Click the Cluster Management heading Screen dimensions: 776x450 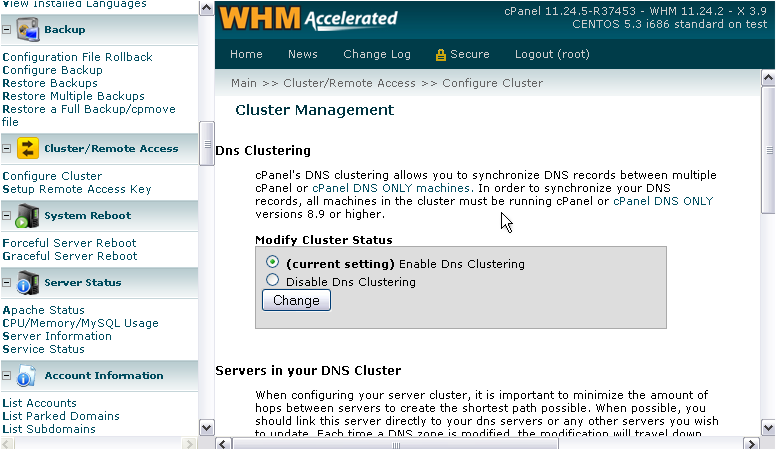(x=315, y=110)
